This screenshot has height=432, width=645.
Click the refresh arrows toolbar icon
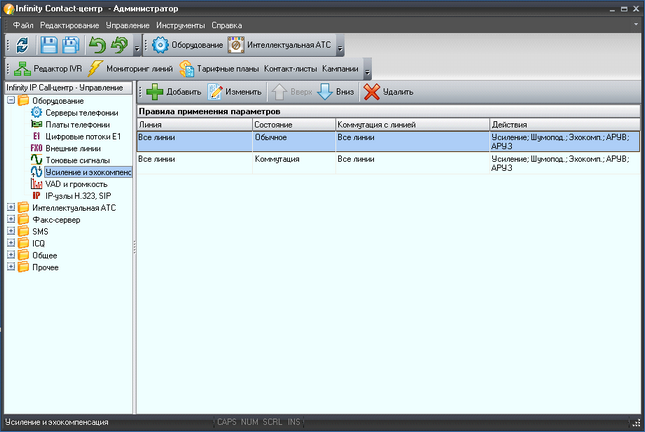pyautogui.click(x=22, y=45)
